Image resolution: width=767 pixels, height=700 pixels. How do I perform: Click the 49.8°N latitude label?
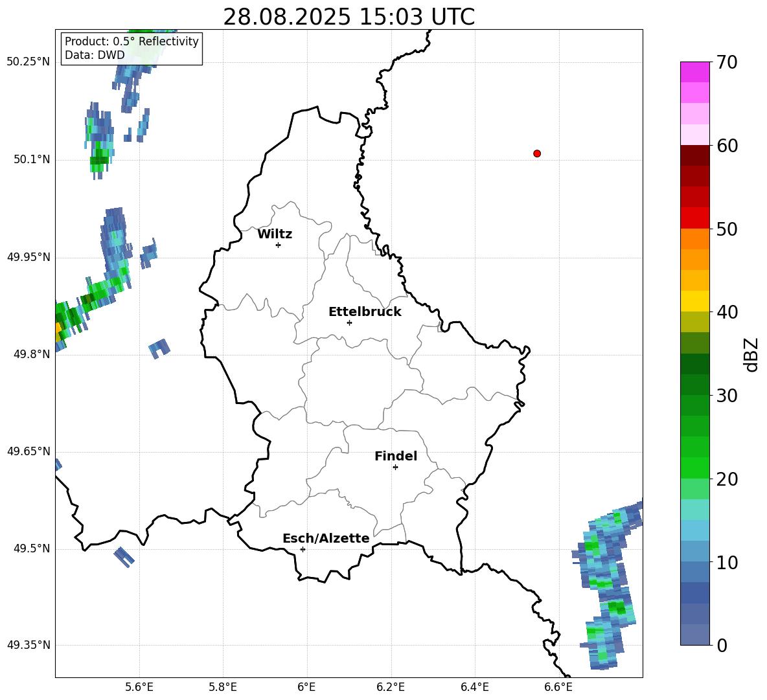pos(32,354)
